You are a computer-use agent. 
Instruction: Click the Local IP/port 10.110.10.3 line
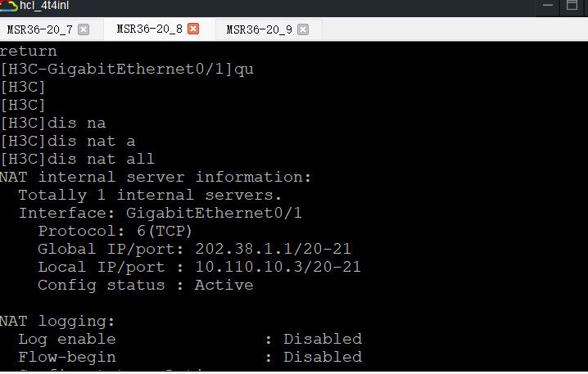click(x=199, y=267)
